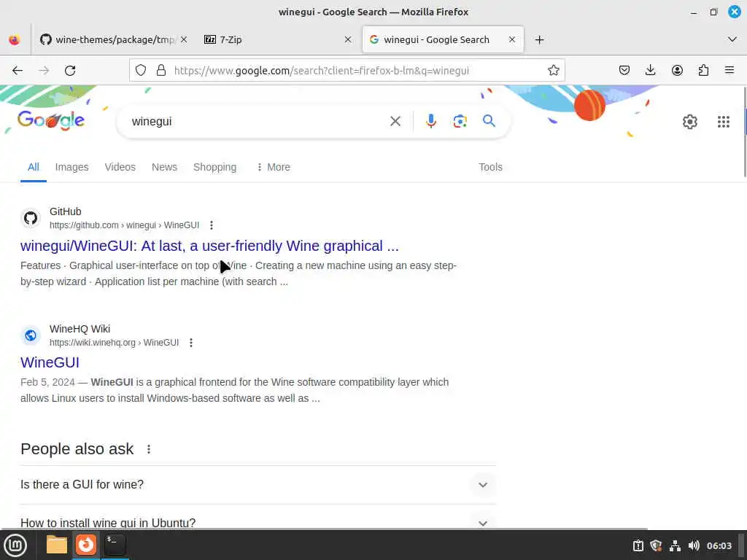Open Google Lens image search icon
Image resolution: width=747 pixels, height=560 pixels.
pos(460,122)
